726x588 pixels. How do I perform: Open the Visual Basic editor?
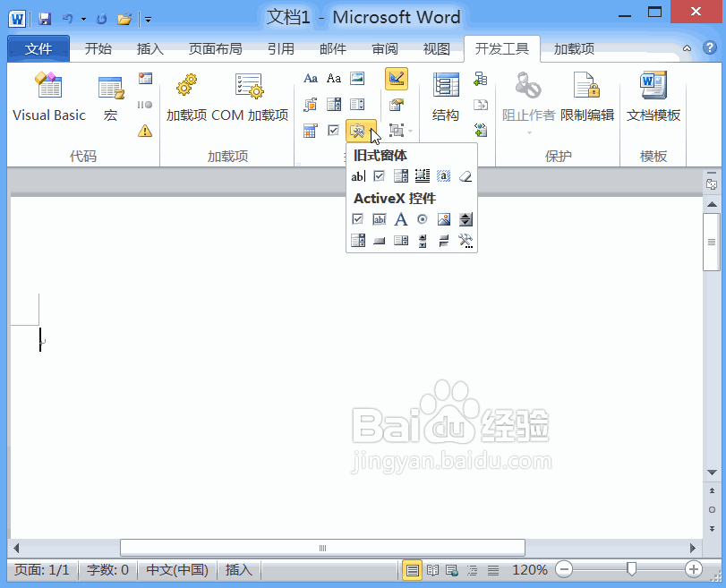[x=48, y=97]
